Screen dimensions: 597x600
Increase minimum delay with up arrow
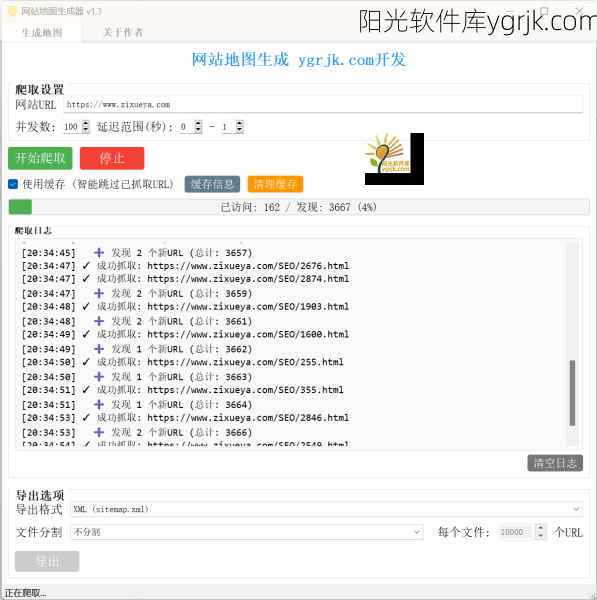click(198, 123)
